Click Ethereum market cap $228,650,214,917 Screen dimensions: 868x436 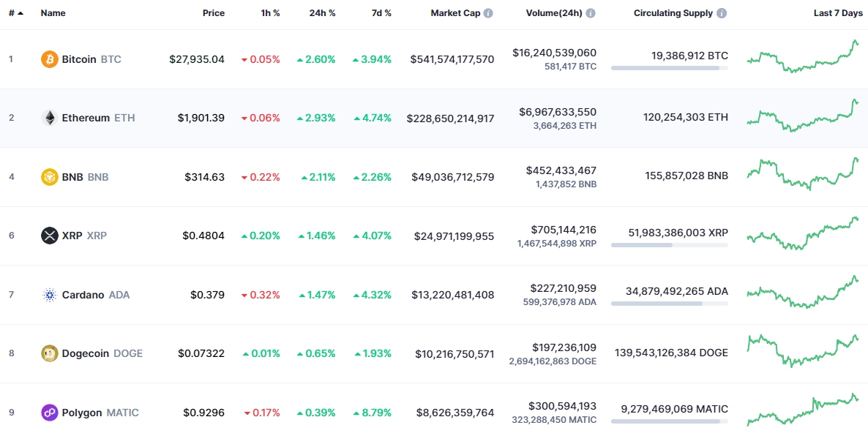click(x=451, y=119)
